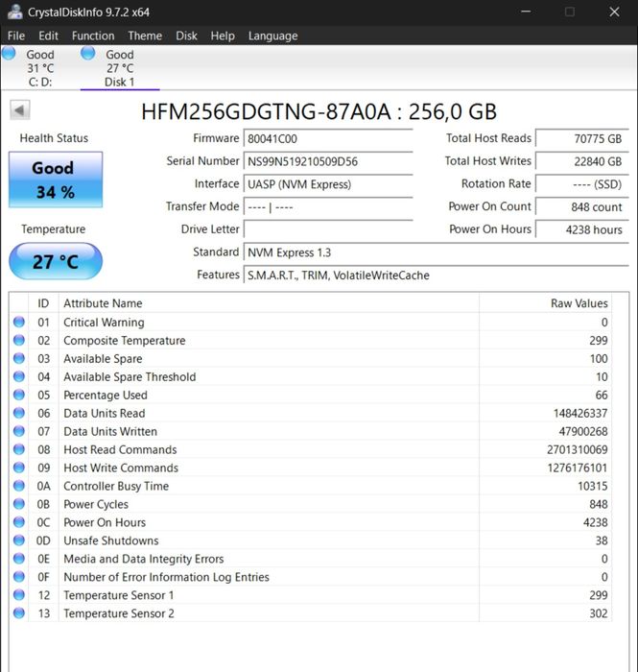Viewport: 638px width, 672px height.
Task: Select the raw value 302
Action: 599,613
